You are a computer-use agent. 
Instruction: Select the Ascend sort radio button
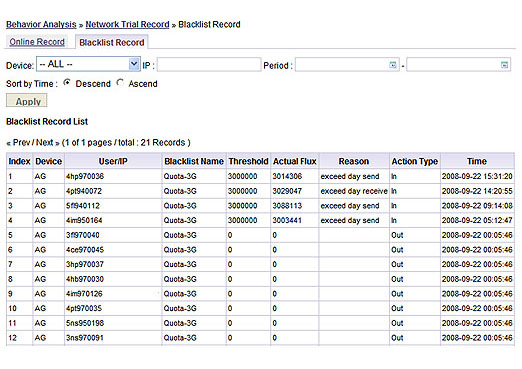coord(120,82)
